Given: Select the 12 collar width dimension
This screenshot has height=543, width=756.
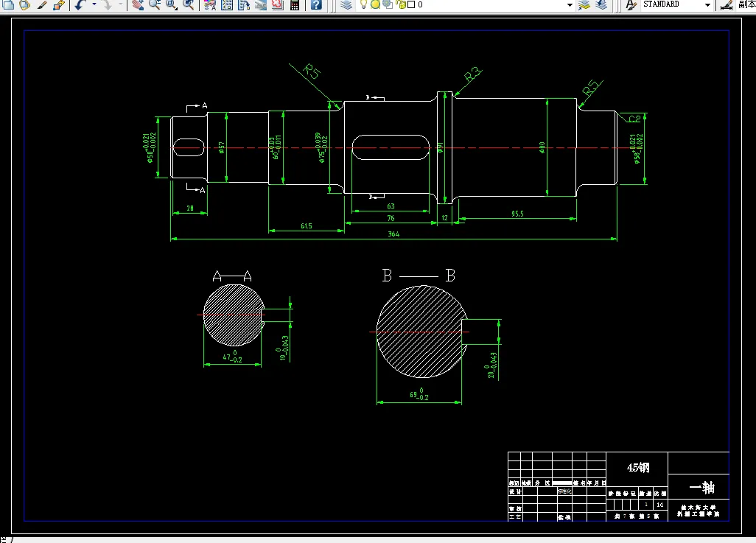Looking at the screenshot, I should click(444, 218).
